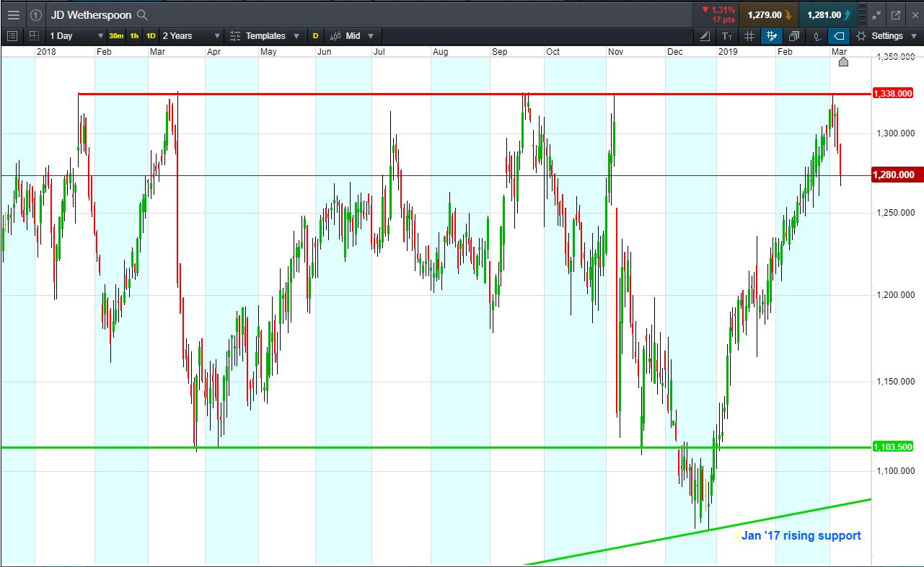The image size is (924, 567).
Task: Select the red 1,338.000 resistance label
Action: click(x=894, y=94)
